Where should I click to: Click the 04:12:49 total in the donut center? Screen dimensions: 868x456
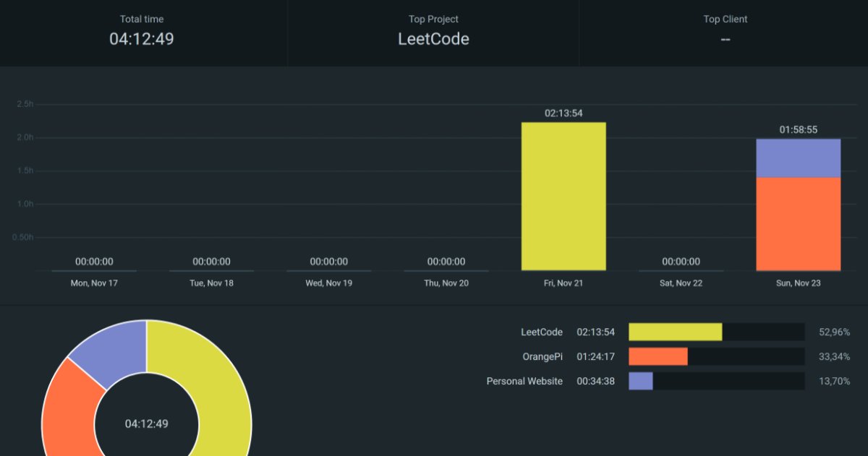pos(146,423)
